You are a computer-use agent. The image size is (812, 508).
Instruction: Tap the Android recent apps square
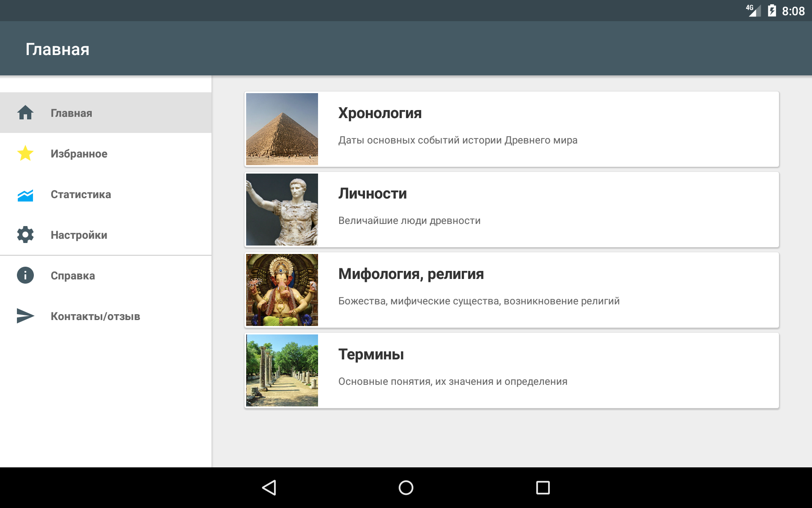[543, 488]
